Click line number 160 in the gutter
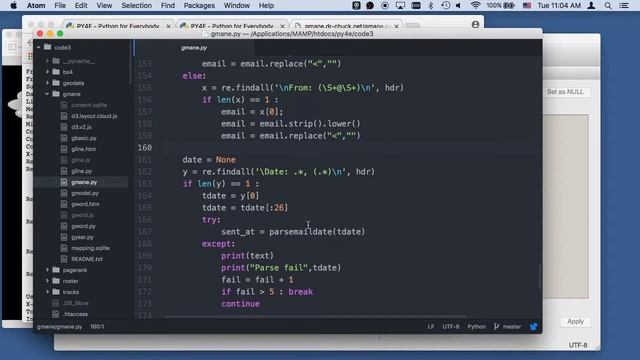 tap(144, 148)
